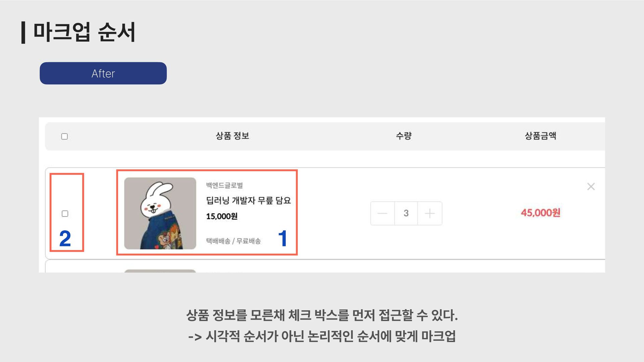The width and height of the screenshot is (644, 362).
Task: Click the 수량 column header
Action: (x=404, y=136)
